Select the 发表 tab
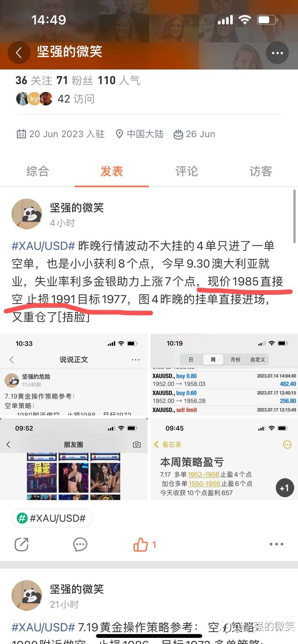 point(112,171)
